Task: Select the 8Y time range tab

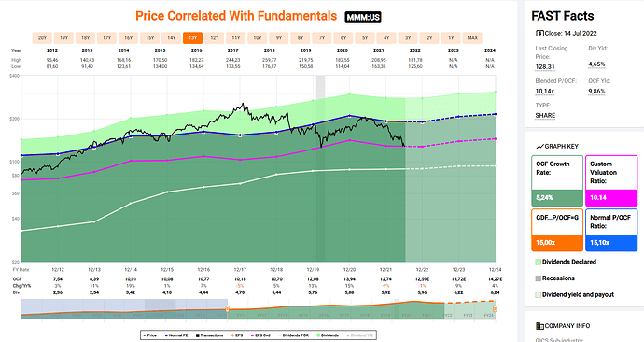Action: pyautogui.click(x=301, y=37)
